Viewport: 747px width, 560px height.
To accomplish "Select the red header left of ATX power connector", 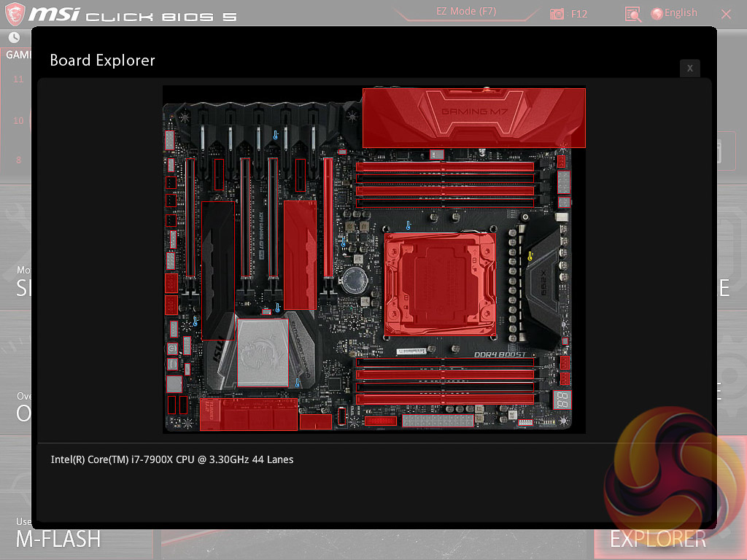I will click(x=381, y=421).
